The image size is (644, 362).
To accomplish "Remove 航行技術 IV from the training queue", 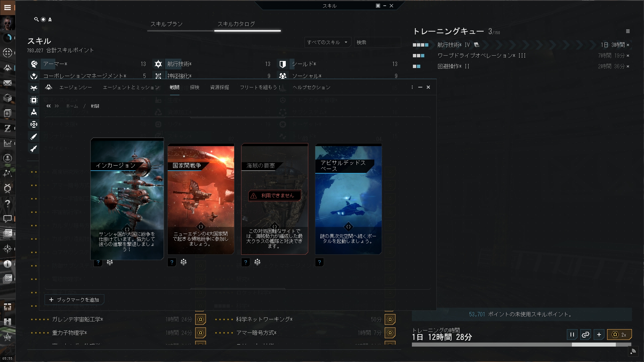I will [x=628, y=45].
